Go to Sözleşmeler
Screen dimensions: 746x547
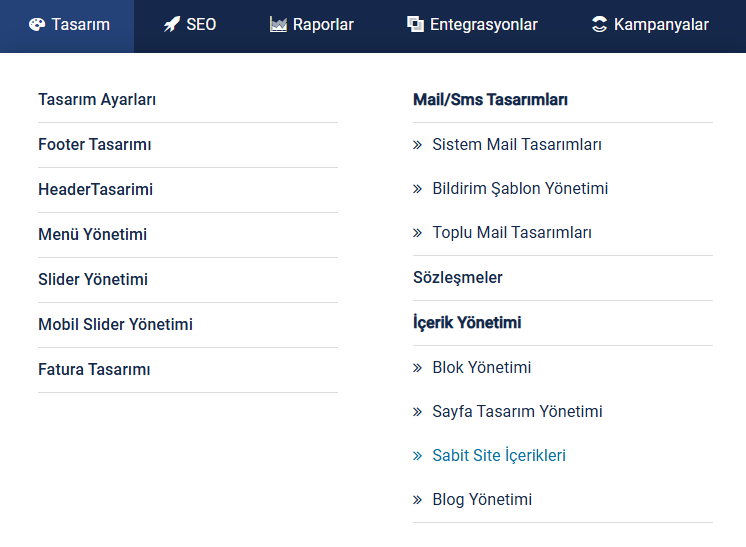458,278
